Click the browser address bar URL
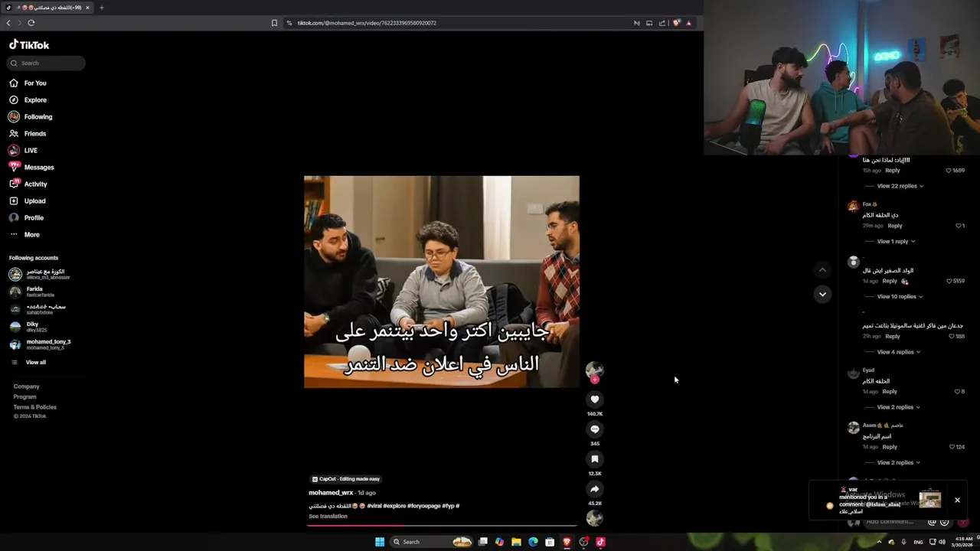The image size is (980, 551). pos(367,23)
